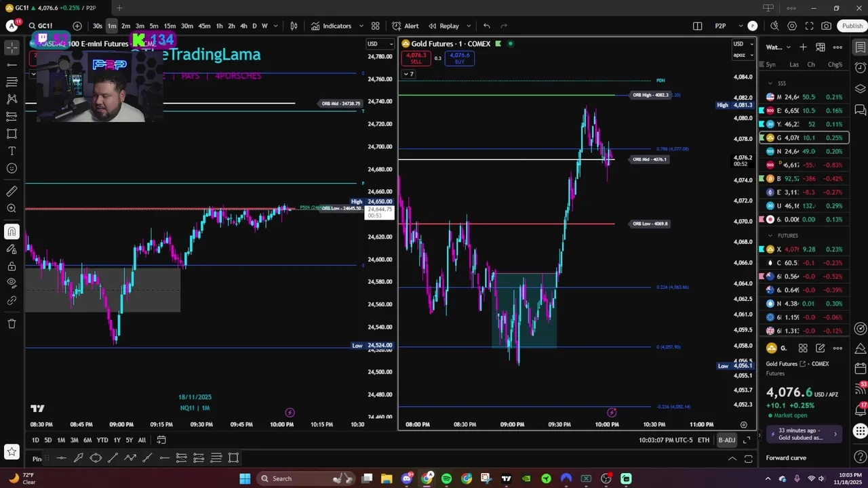
Task: Open the emoji icons tool
Action: (12, 168)
